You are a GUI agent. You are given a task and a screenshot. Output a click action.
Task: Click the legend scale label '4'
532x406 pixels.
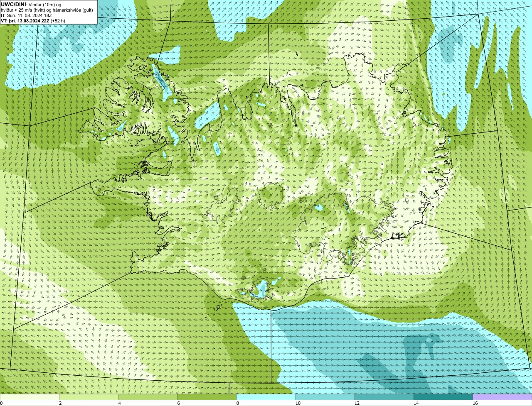119,403
